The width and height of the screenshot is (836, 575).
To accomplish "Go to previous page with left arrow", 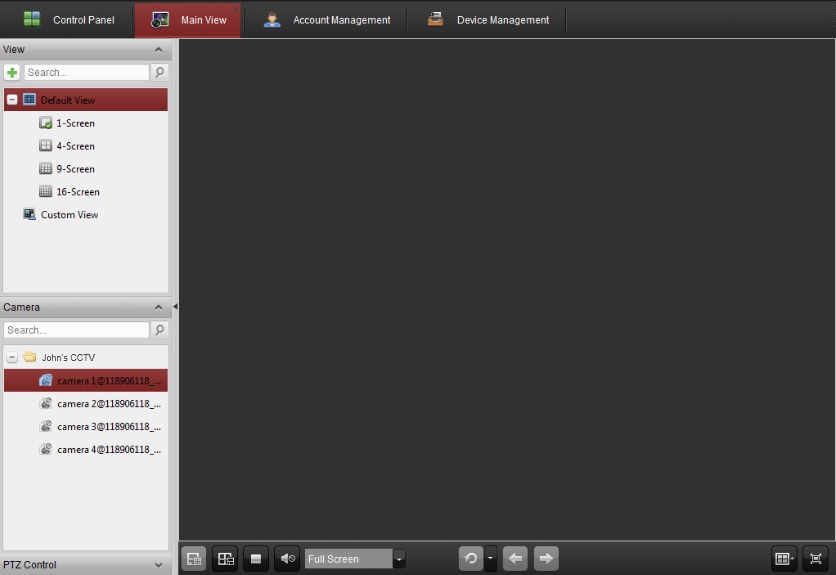I will click(515, 559).
